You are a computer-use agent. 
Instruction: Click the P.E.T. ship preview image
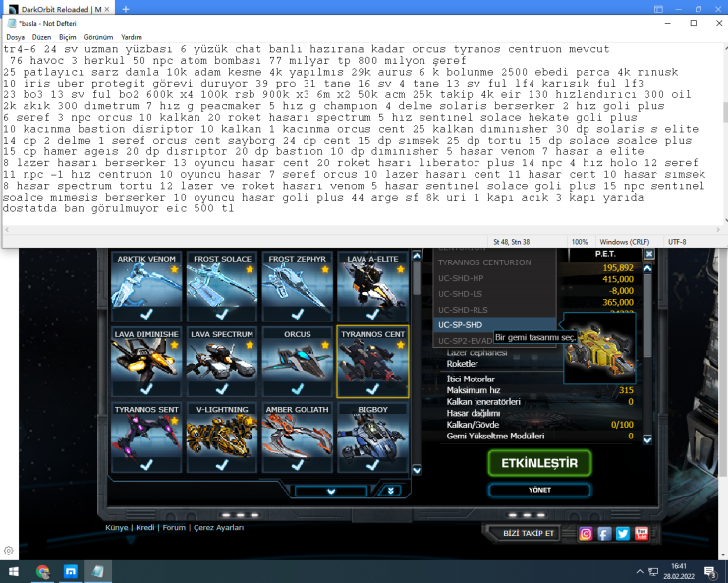point(599,348)
